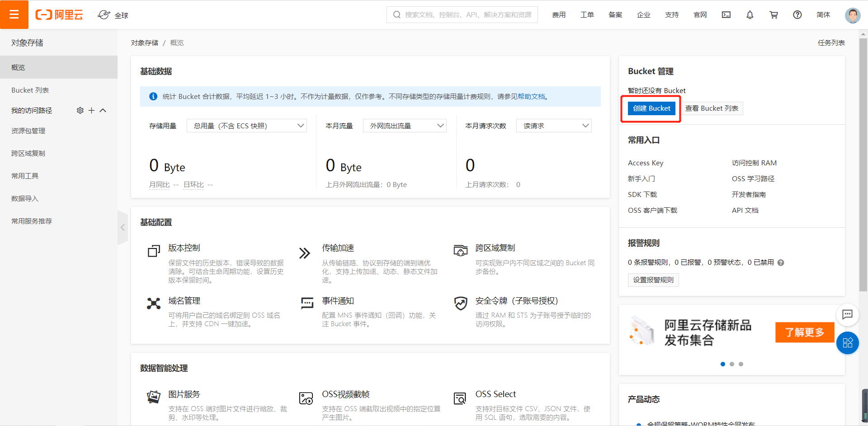Open the floating chat message icon
This screenshot has height=426, width=868.
(848, 314)
